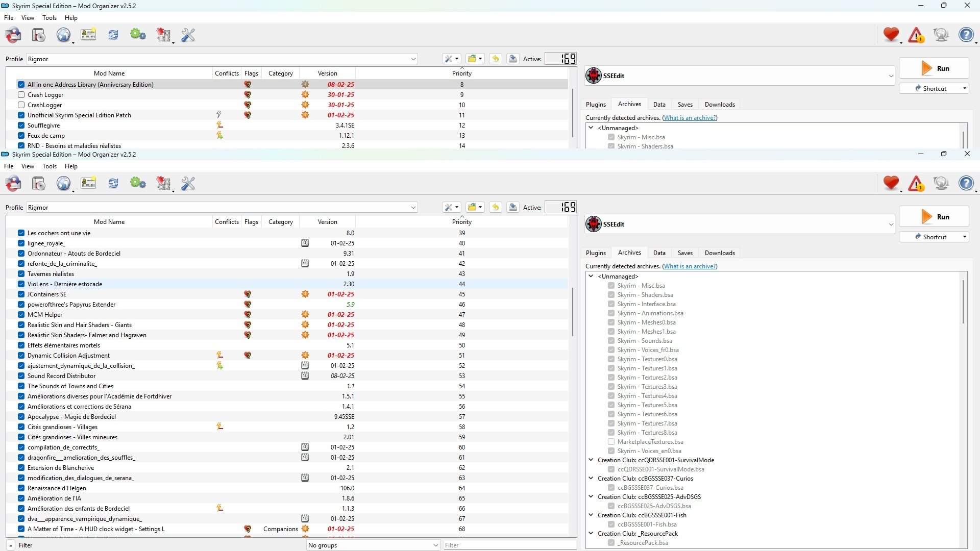The width and height of the screenshot is (980, 551).
Task: Click the upper window mod list scrollbar
Action: [573, 114]
